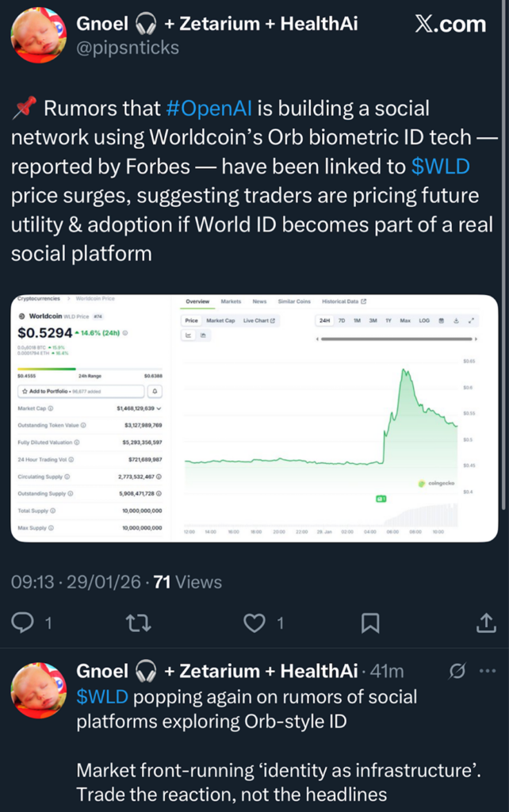Open the avatar on the reply post
This screenshot has width=509, height=812.
(x=38, y=690)
